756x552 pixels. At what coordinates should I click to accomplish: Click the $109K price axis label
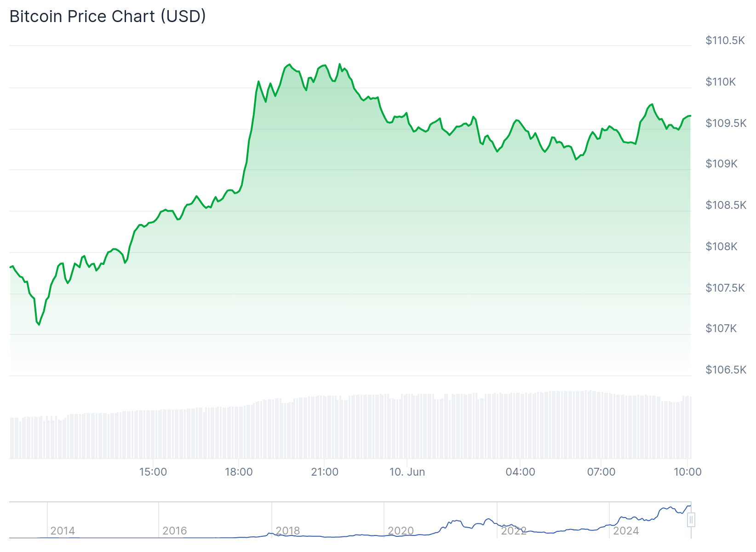[721, 164]
